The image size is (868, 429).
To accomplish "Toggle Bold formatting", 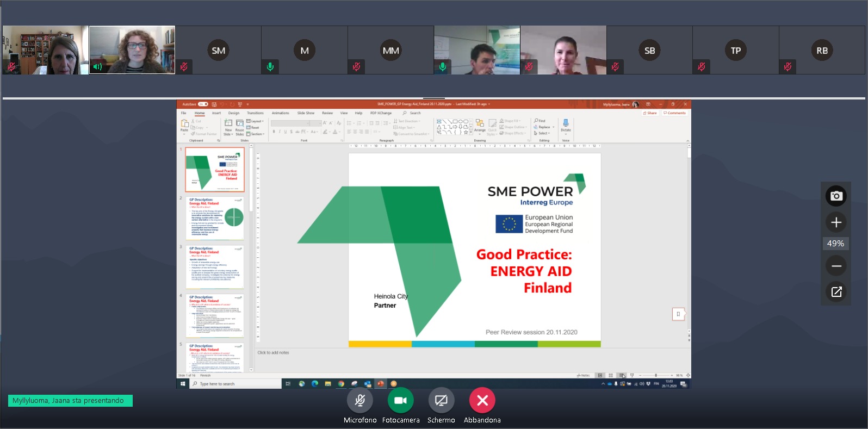I will 274,132.
